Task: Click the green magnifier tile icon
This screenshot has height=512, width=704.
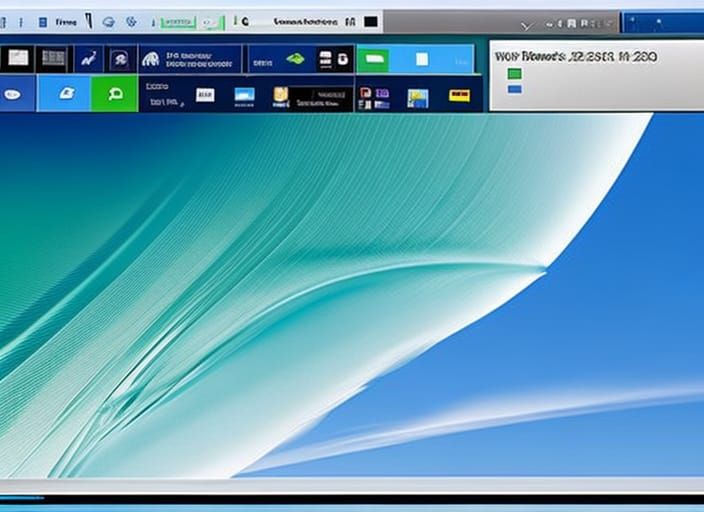Action: coord(114,94)
